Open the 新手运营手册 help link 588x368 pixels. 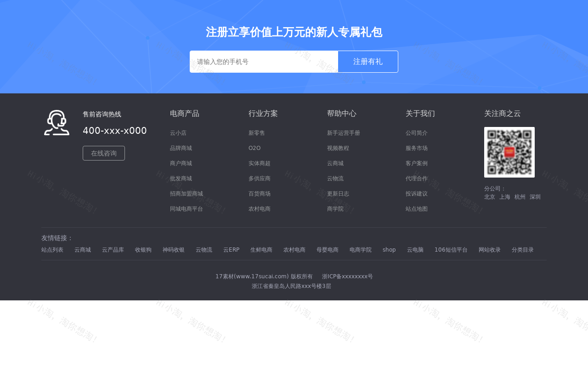(343, 132)
